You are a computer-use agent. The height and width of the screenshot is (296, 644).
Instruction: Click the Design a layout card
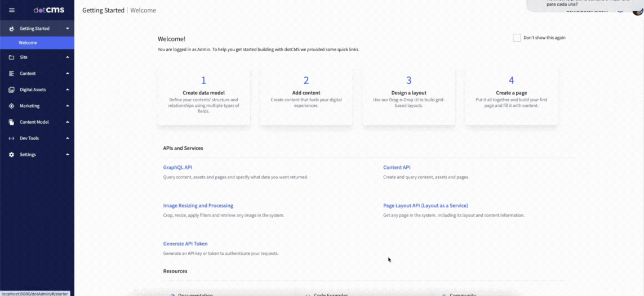coord(408,96)
